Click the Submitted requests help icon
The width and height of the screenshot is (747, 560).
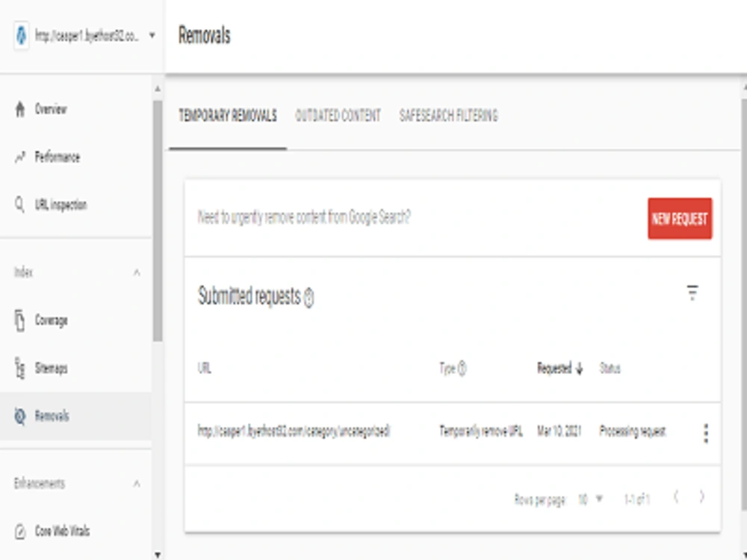click(x=309, y=299)
